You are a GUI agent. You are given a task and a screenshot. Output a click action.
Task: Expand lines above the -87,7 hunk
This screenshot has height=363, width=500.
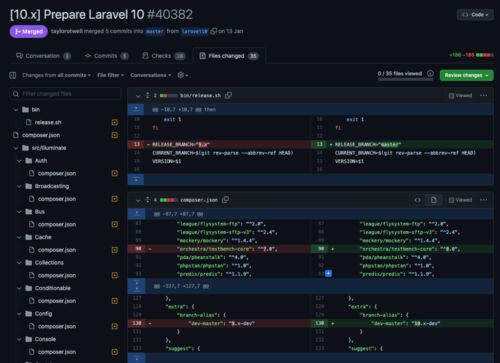(x=136, y=214)
